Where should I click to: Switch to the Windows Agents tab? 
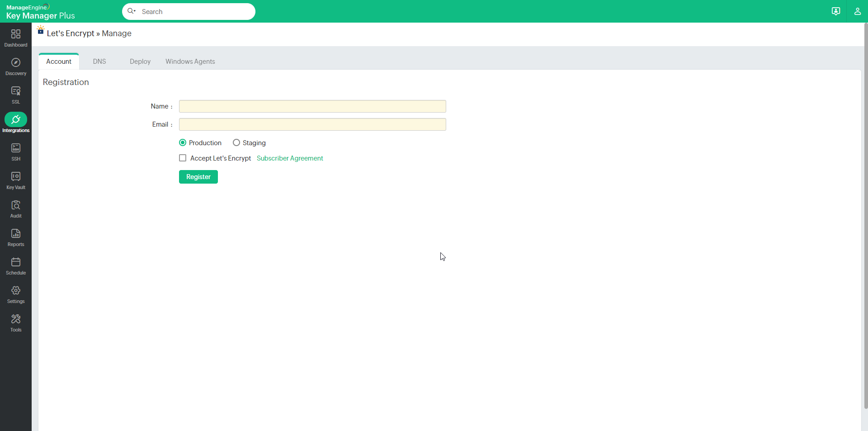point(190,62)
